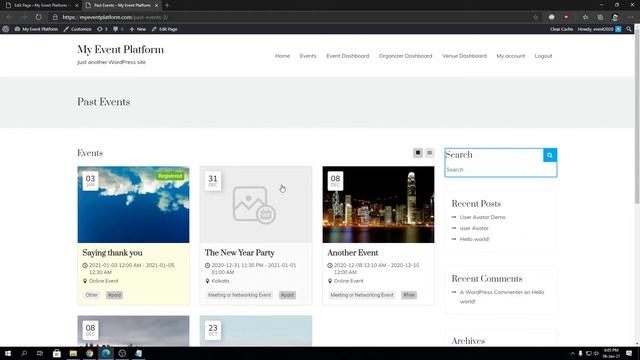Switch to the grid view of events
Screen dimensions: 640x360
coord(418,153)
